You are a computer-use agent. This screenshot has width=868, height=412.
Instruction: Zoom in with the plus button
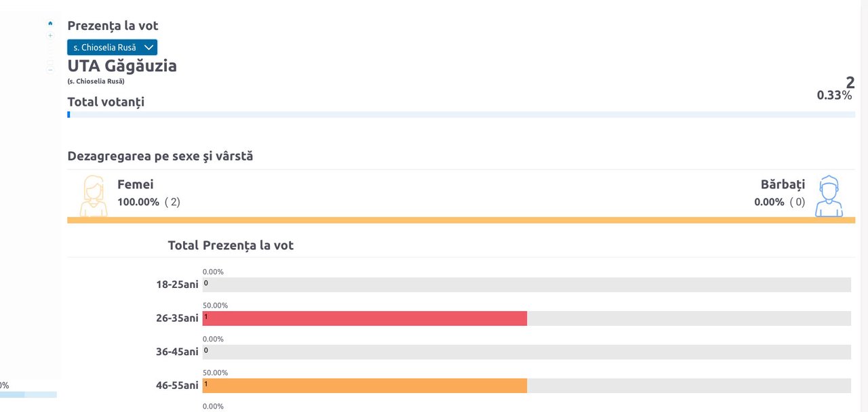(x=50, y=35)
